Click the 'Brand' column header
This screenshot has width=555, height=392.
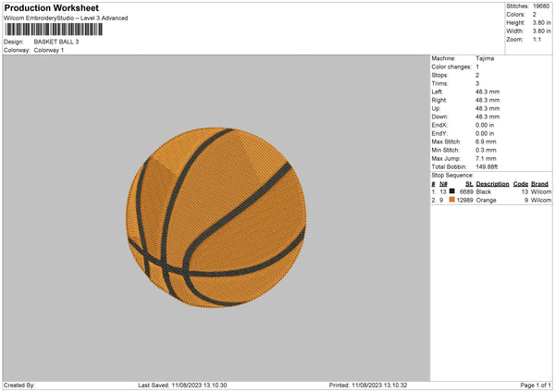(x=539, y=184)
